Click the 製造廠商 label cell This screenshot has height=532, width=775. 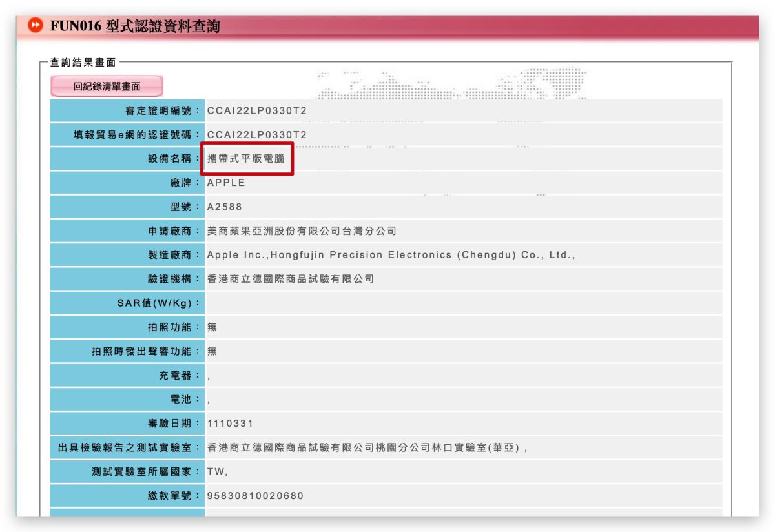128,255
